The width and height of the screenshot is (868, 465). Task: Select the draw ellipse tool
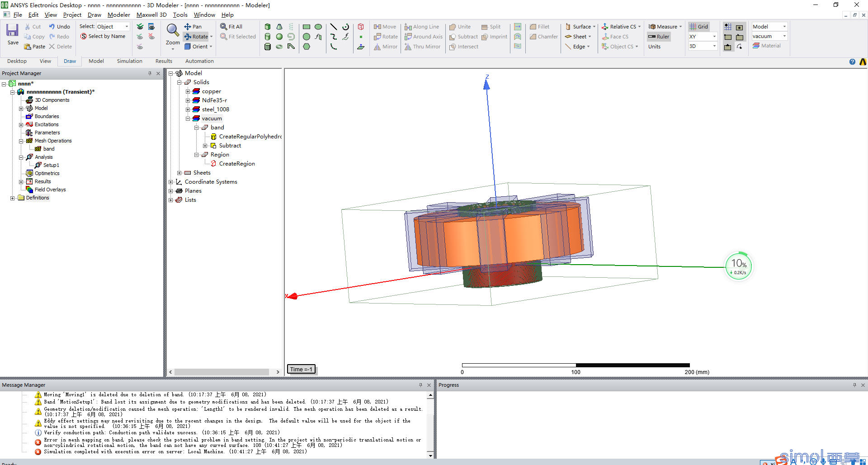point(318,27)
